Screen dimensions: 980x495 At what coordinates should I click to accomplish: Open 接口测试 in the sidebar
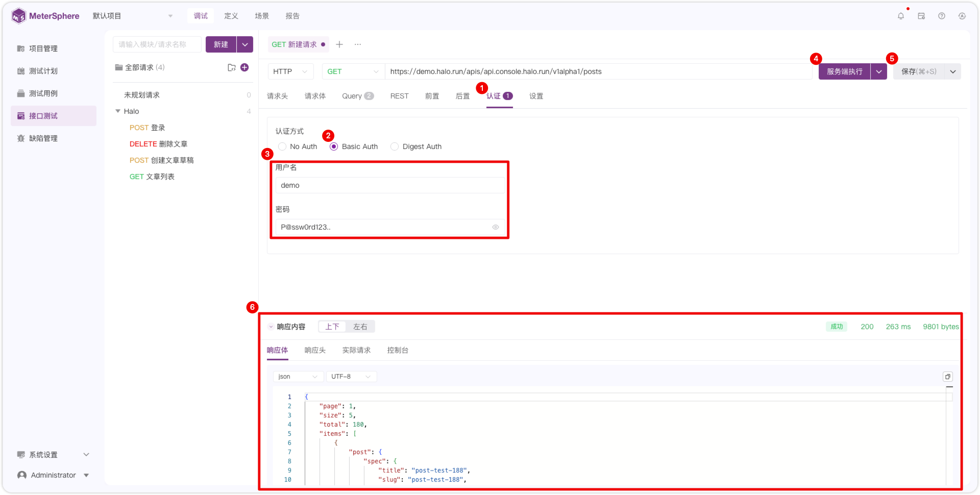53,116
